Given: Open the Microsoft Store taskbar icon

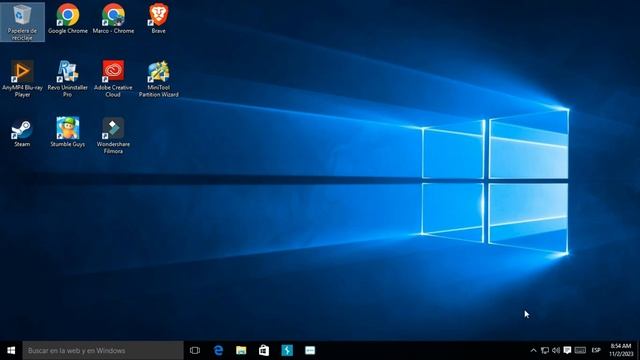Looking at the screenshot, I should 264,350.
